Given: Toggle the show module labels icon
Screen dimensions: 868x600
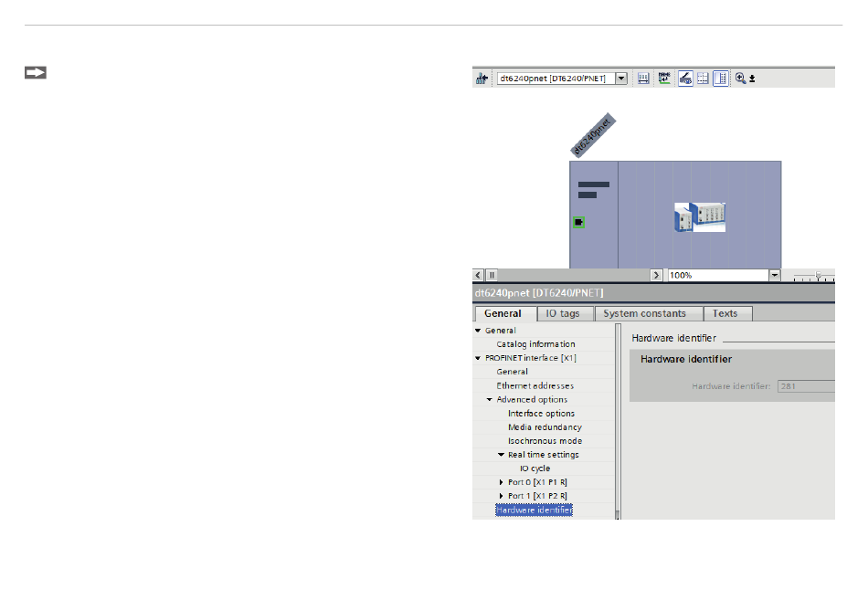Looking at the screenshot, I should coord(685,79).
